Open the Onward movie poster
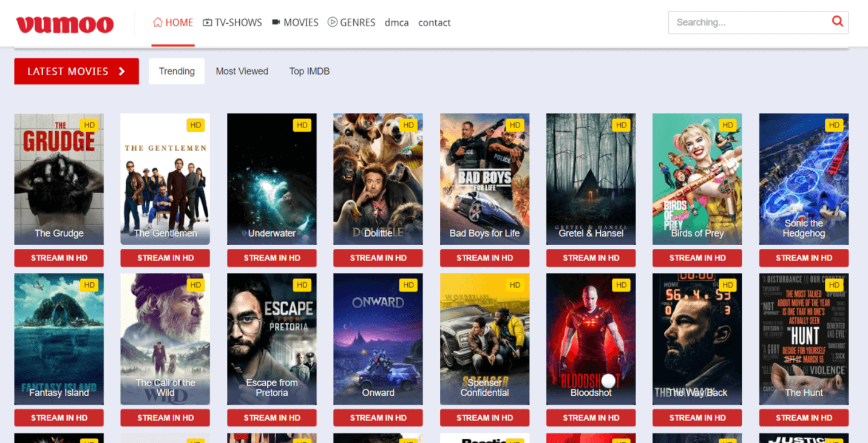868x443 pixels. pyautogui.click(x=378, y=339)
